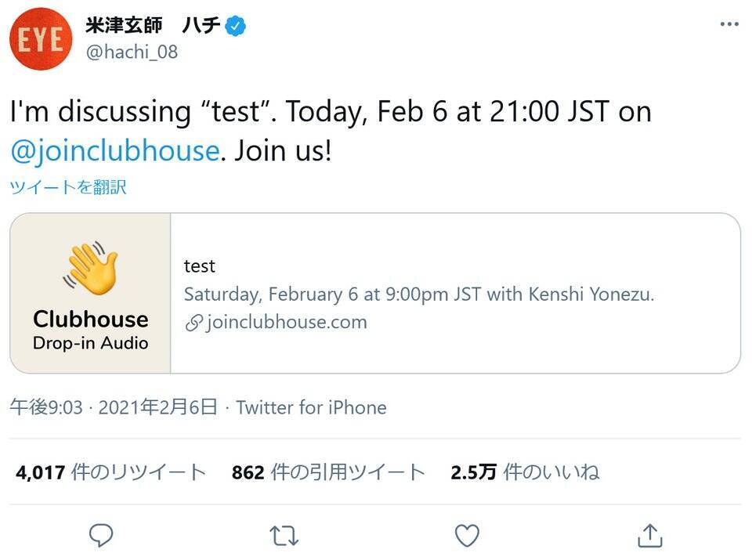Click the "test" card title
The image size is (752, 560).
click(200, 266)
